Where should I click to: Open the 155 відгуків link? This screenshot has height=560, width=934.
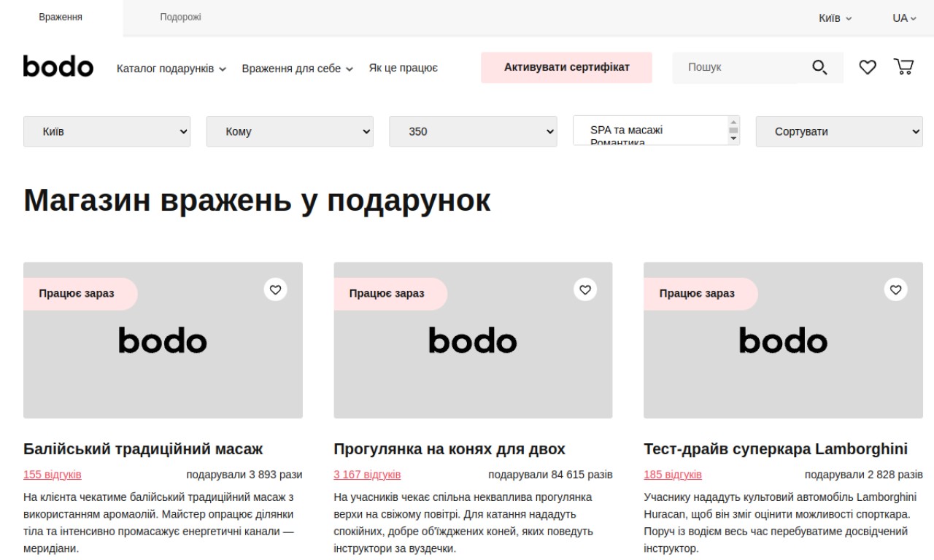point(53,475)
